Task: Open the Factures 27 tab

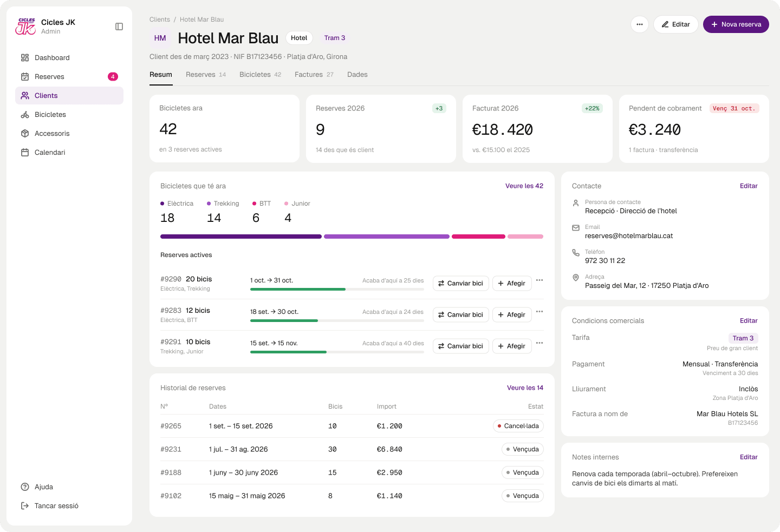Action: (x=314, y=75)
